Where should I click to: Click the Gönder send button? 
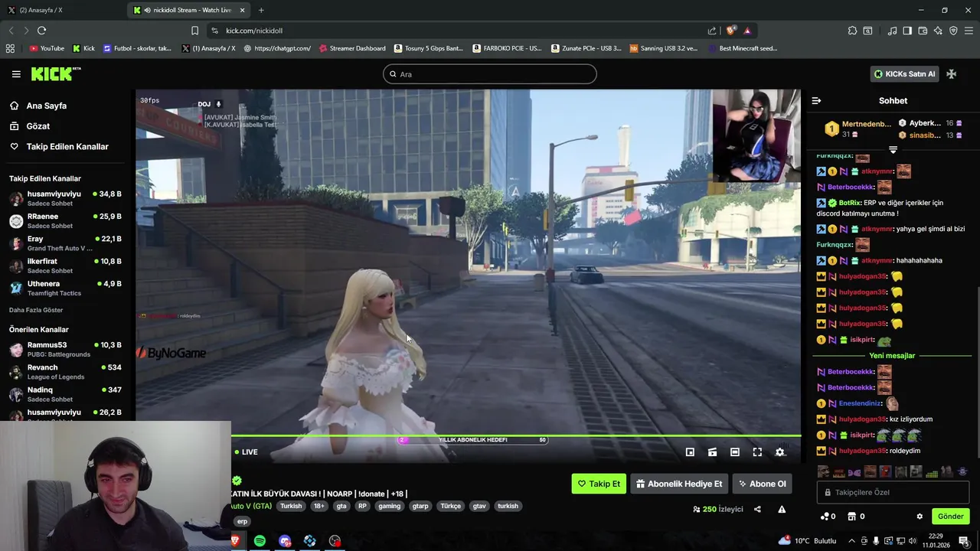click(x=950, y=517)
